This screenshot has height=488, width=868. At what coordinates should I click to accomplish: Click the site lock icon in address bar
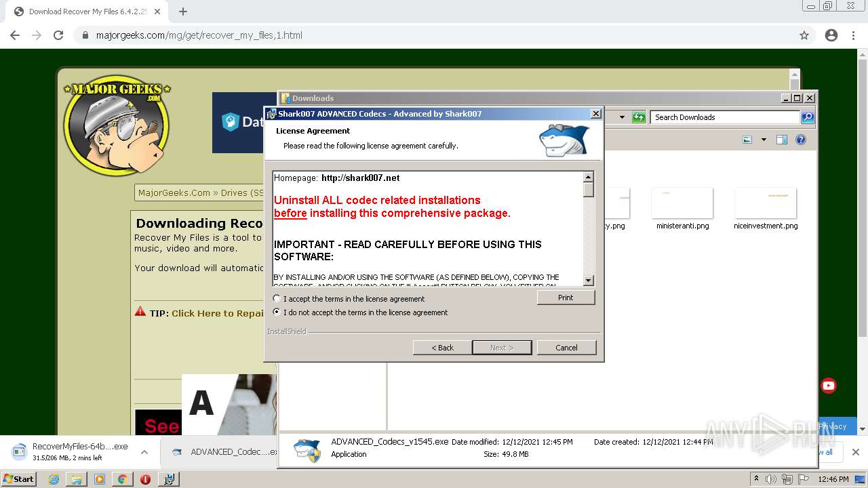pos(85,35)
